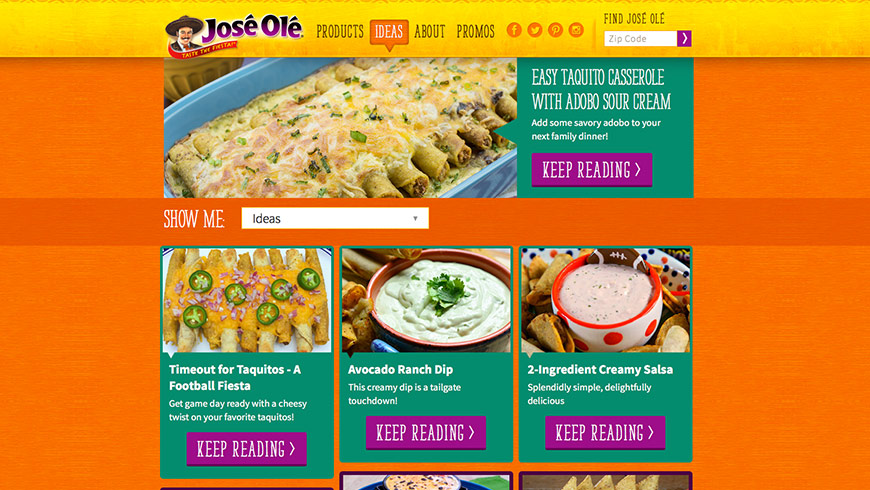Image resolution: width=870 pixels, height=490 pixels.
Task: Open the Avocado Ranch Dip photo
Action: pos(426,300)
